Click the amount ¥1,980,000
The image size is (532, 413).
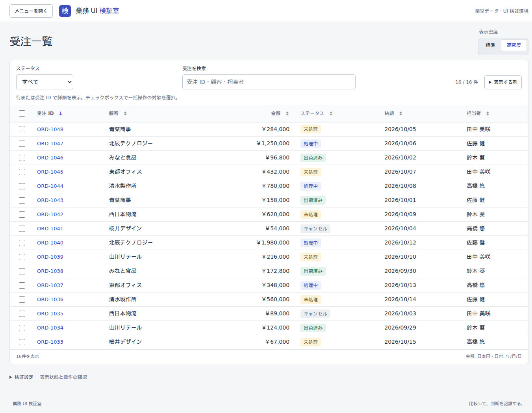point(273,243)
